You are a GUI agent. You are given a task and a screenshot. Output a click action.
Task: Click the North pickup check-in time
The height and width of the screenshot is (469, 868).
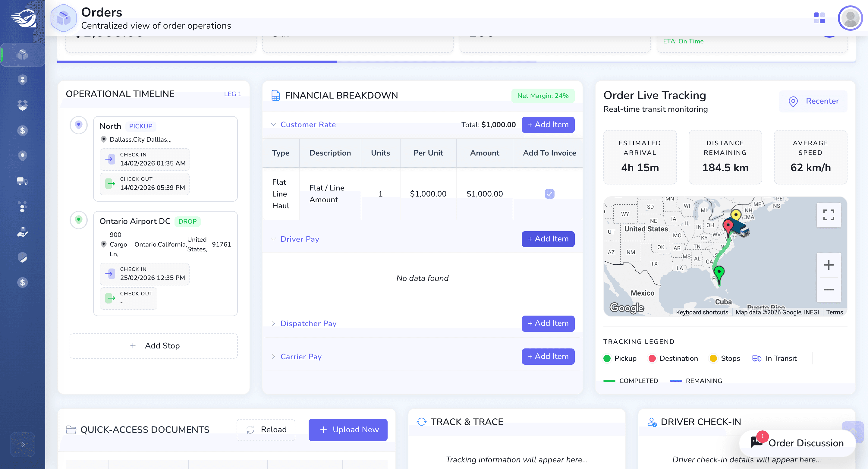point(145,159)
